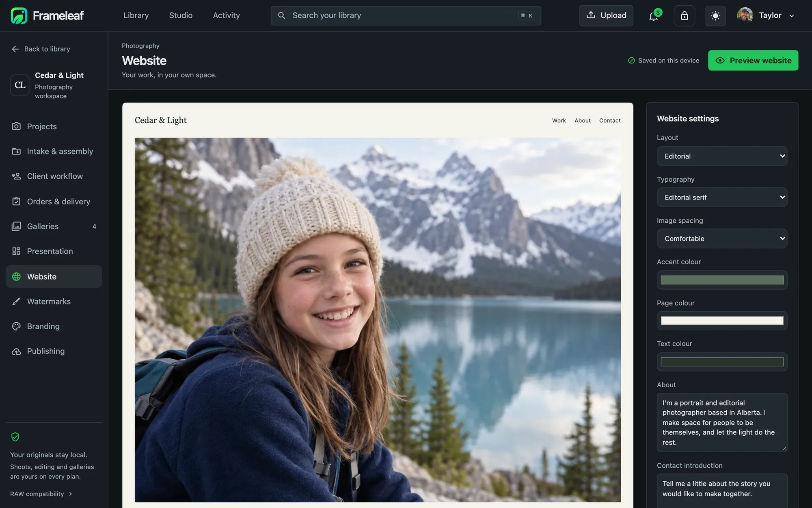Open the Activity tab
This screenshot has height=508, width=812.
(x=227, y=15)
